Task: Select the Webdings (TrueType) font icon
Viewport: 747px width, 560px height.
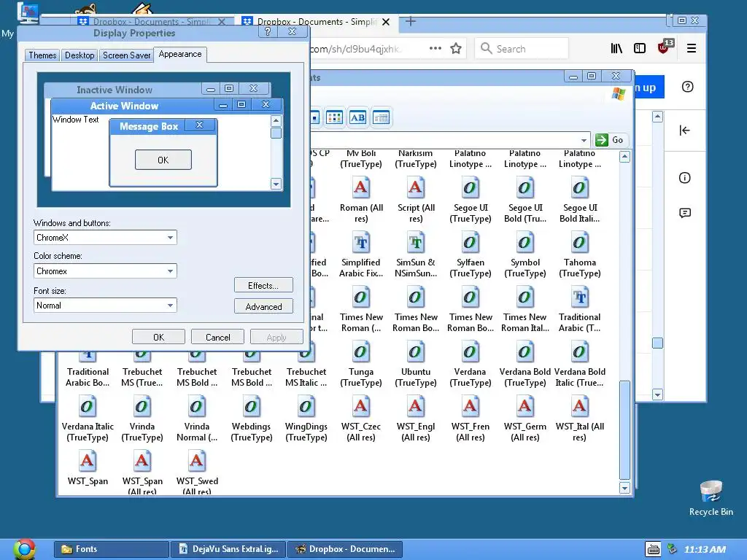Action: [x=252, y=407]
